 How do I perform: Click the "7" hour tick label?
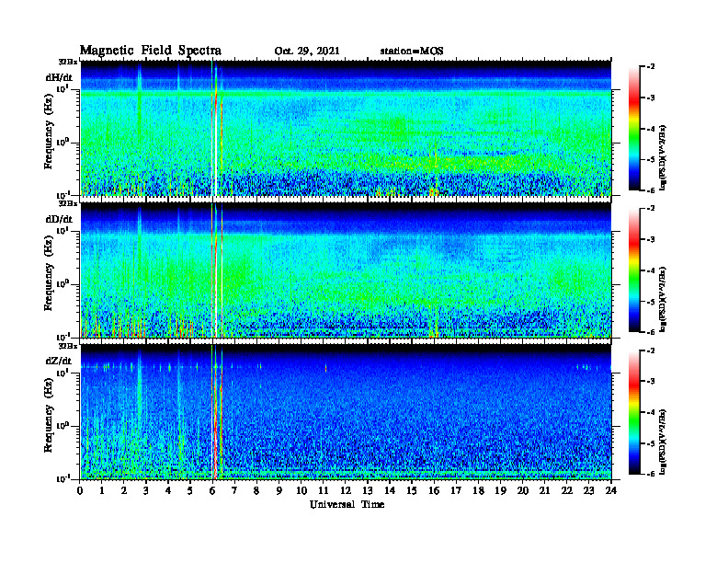point(235,491)
